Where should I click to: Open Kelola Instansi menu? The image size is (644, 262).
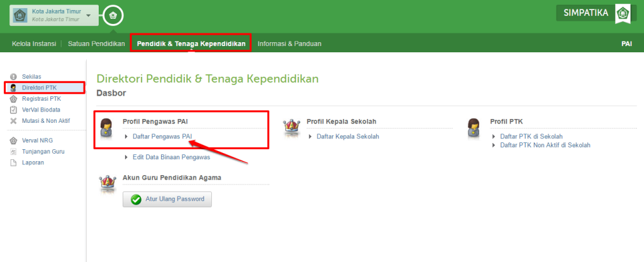click(x=34, y=43)
